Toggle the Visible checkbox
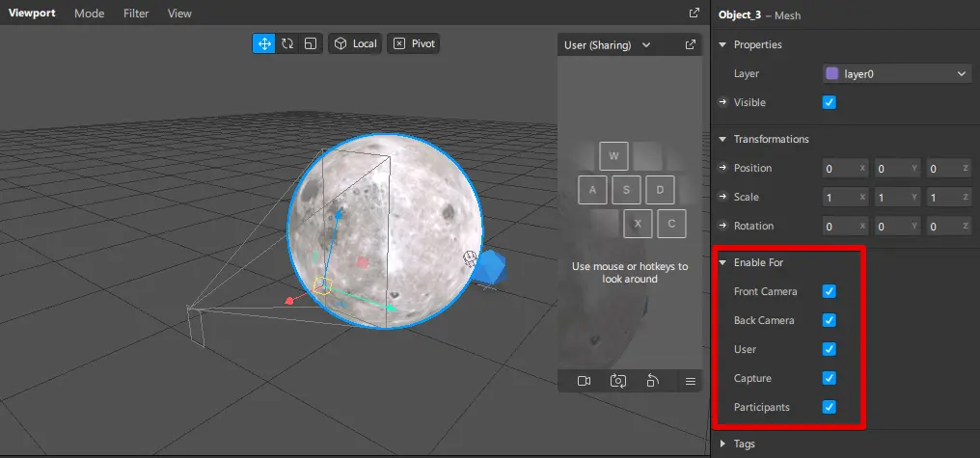Screen dimensions: 980x458 830,102
